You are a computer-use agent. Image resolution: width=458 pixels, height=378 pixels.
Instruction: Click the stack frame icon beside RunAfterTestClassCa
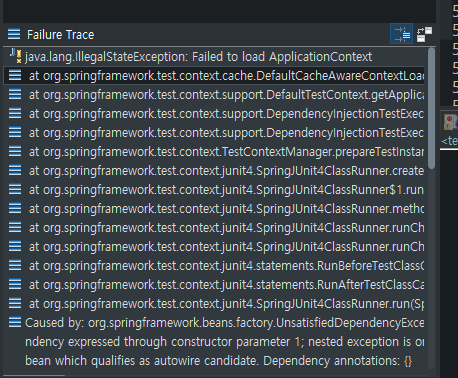coord(15,284)
